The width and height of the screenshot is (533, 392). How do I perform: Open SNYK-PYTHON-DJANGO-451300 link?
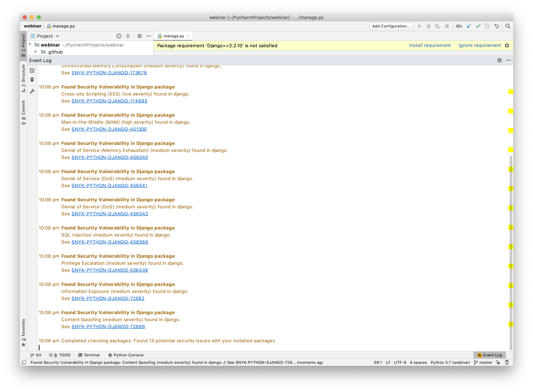(x=109, y=129)
